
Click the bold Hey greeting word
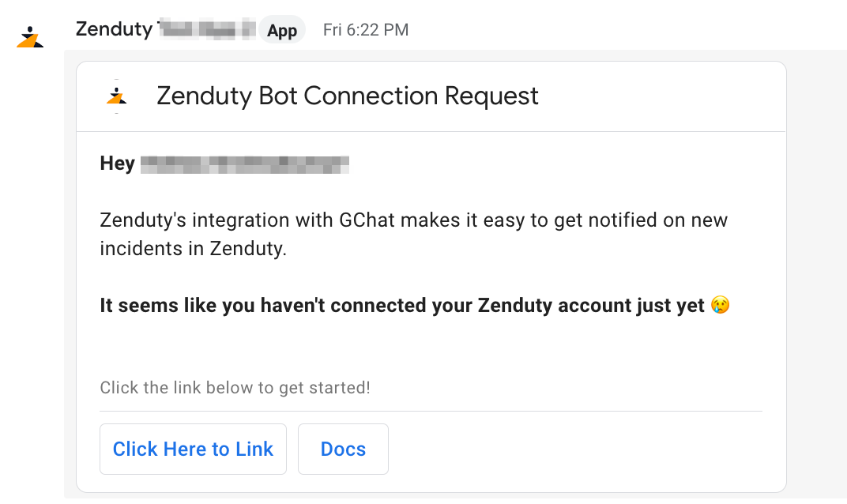(x=117, y=164)
